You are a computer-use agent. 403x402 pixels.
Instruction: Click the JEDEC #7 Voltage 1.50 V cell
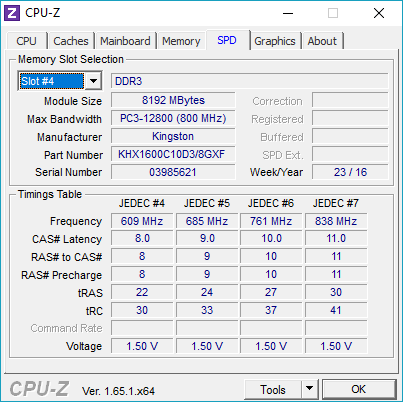[336, 346]
